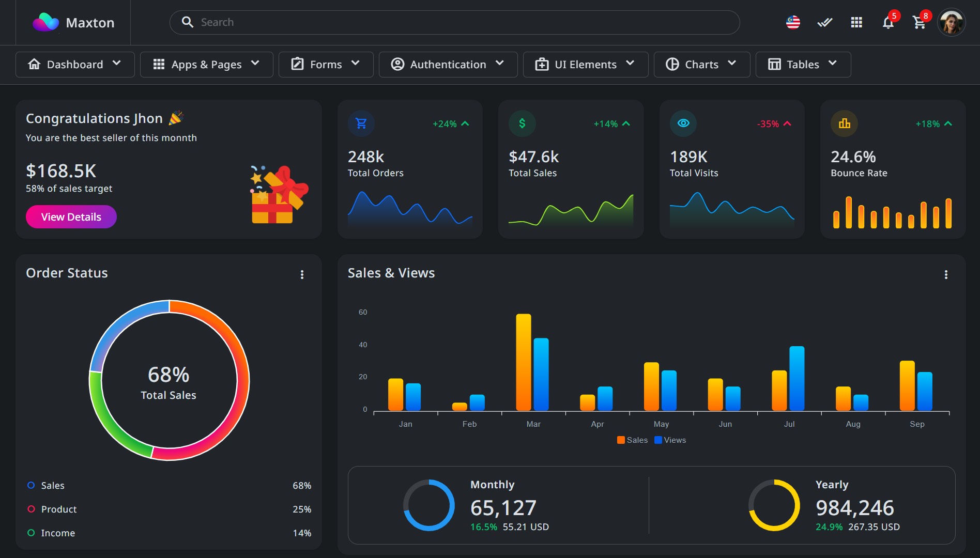
Task: Toggle Sales series in chart legend
Action: (632, 440)
